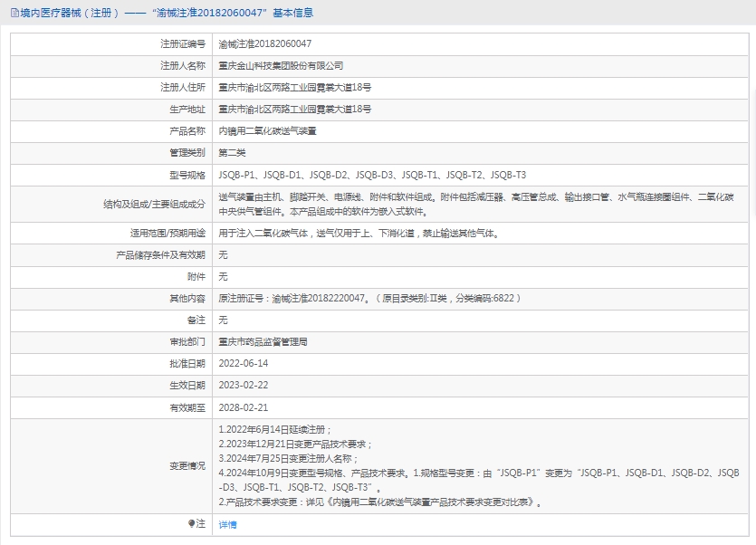Image resolution: width=756 pixels, height=545 pixels.
Task: Select approving department 重庆市药品监督管理局
Action: (x=263, y=342)
